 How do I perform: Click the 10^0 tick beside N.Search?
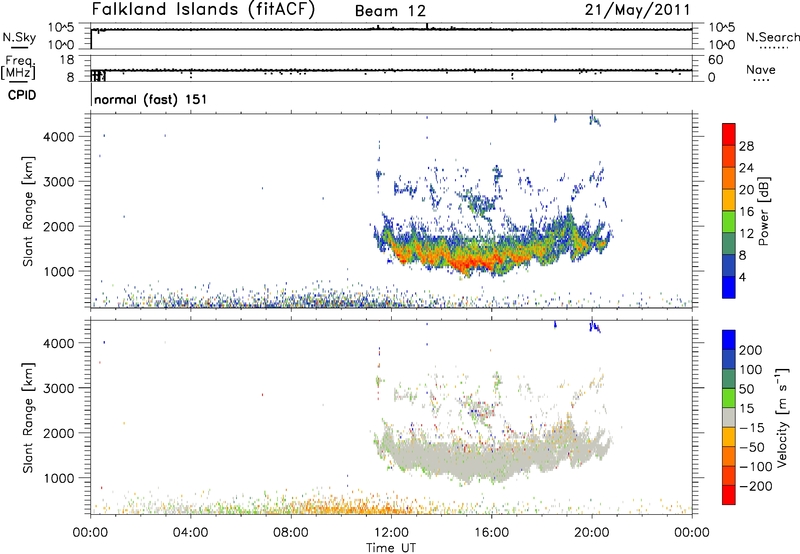tap(722, 45)
